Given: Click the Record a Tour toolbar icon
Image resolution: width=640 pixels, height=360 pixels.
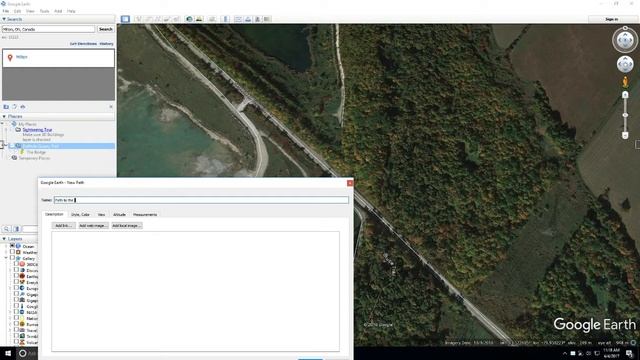Looking at the screenshot, I should [x=176, y=19].
